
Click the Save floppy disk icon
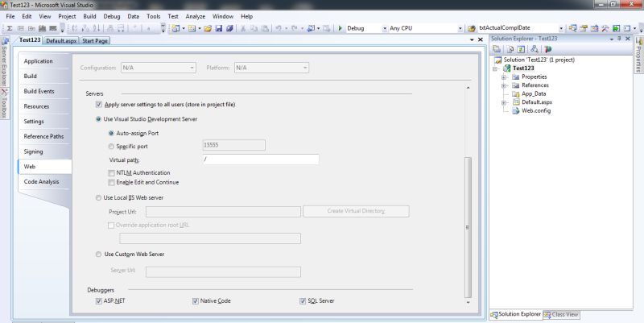218,28
